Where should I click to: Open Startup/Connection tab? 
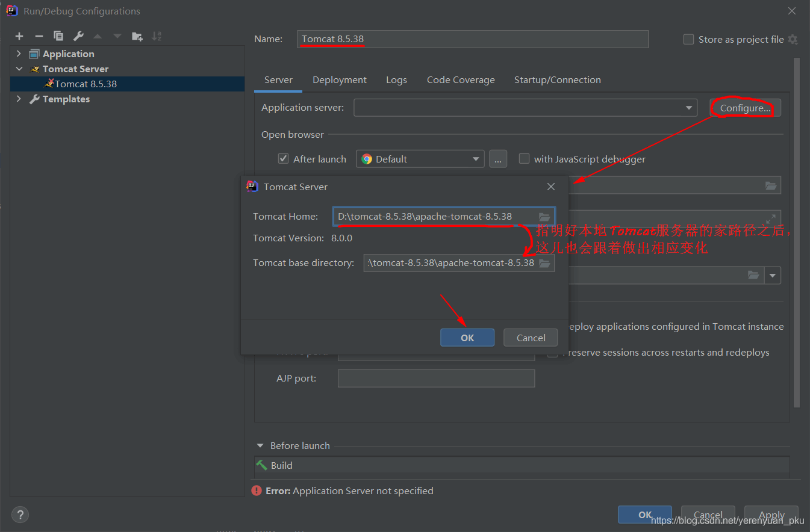pyautogui.click(x=558, y=80)
